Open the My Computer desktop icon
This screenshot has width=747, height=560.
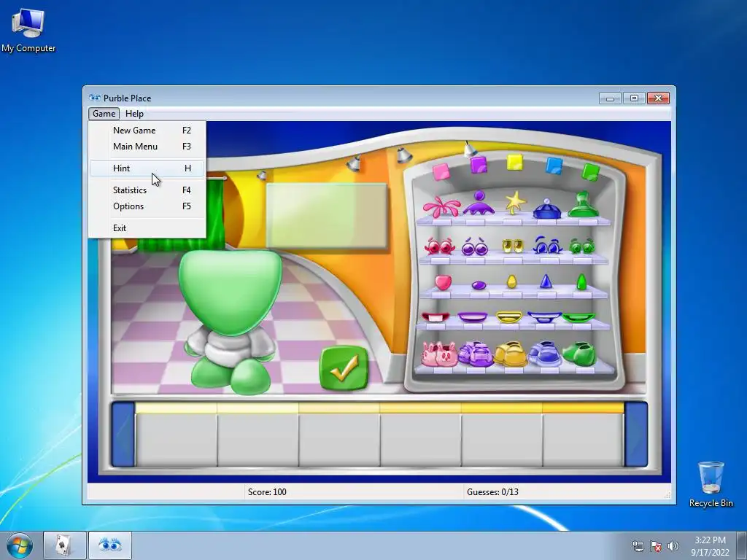click(x=28, y=31)
